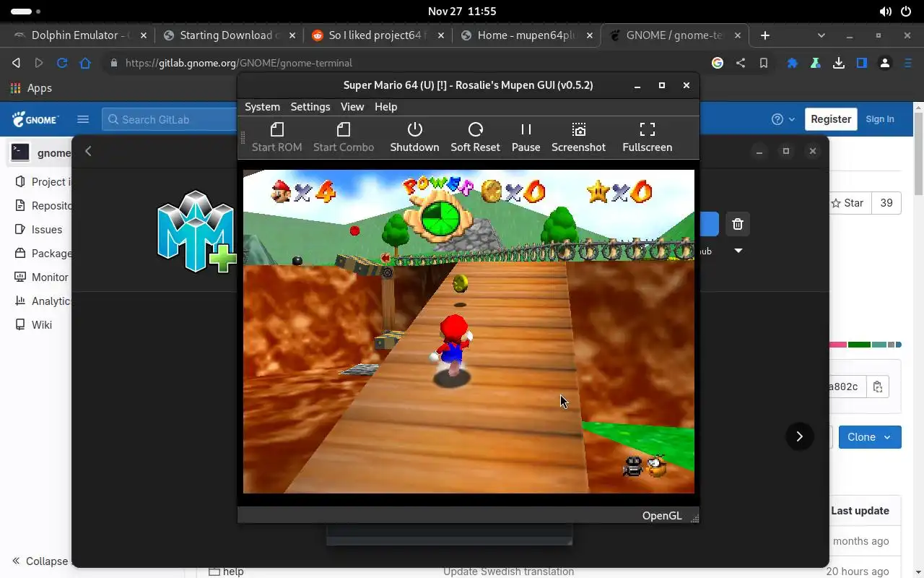This screenshot has width=924, height=578.
Task: Open the browser profile icon
Action: click(885, 63)
